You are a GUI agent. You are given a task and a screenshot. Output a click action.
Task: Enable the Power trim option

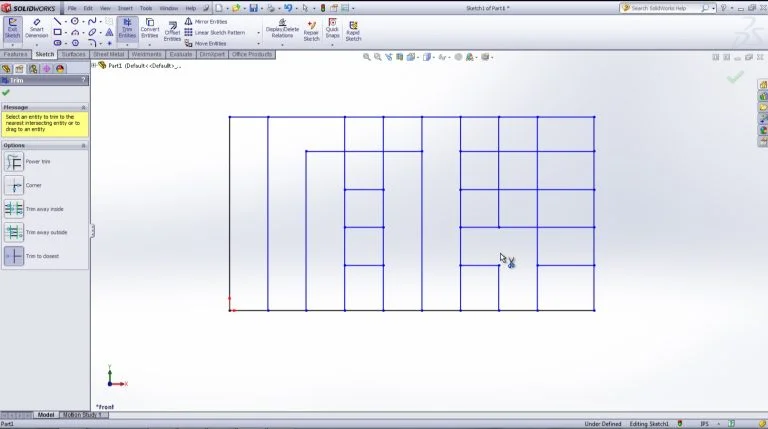[14, 162]
